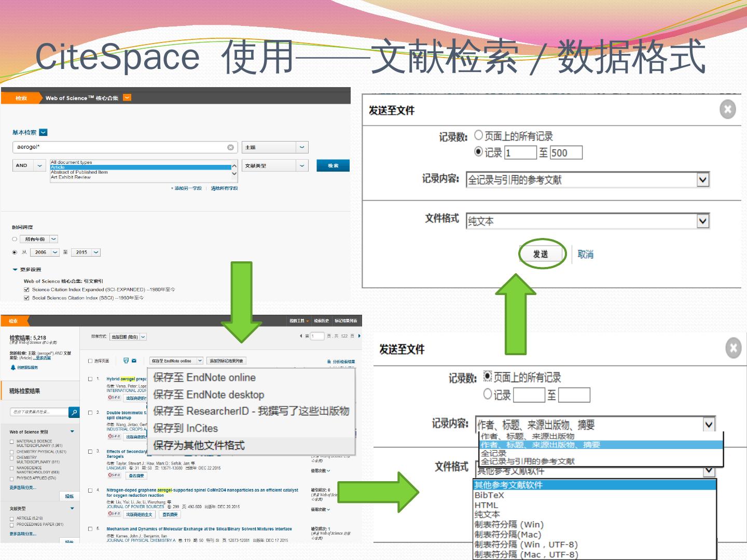
Task: Toggle Social Sciences Citation Index checkbox
Action: click(x=26, y=298)
